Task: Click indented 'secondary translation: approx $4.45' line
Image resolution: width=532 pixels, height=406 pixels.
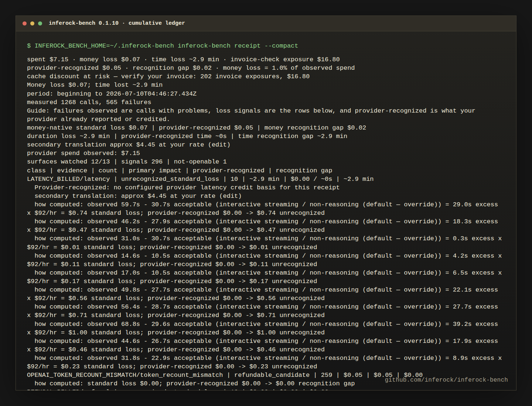Action: click(x=138, y=196)
